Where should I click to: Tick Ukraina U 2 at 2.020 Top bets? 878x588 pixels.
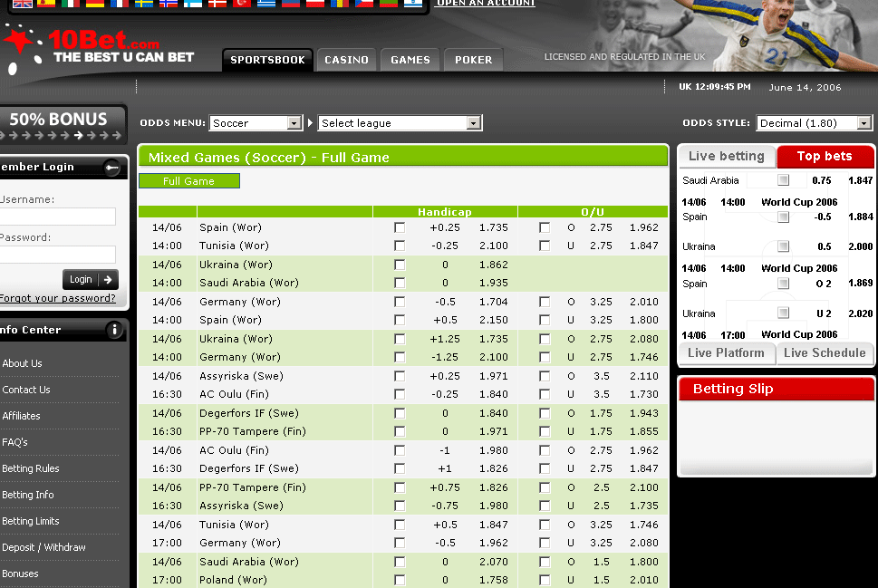(x=784, y=313)
